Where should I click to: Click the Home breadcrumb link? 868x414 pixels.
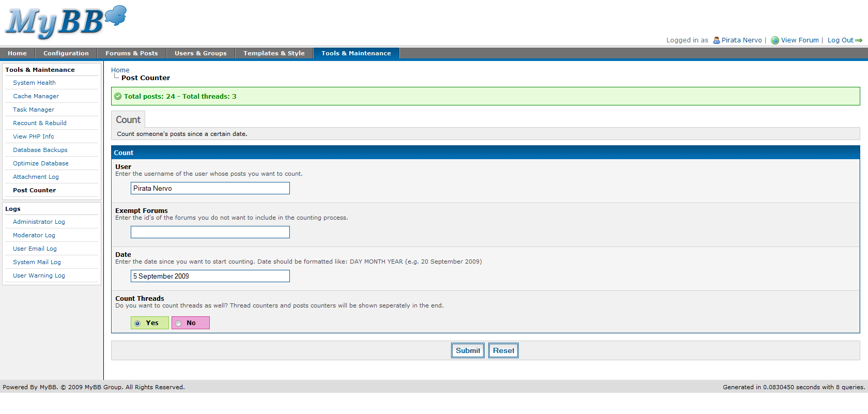(x=120, y=70)
